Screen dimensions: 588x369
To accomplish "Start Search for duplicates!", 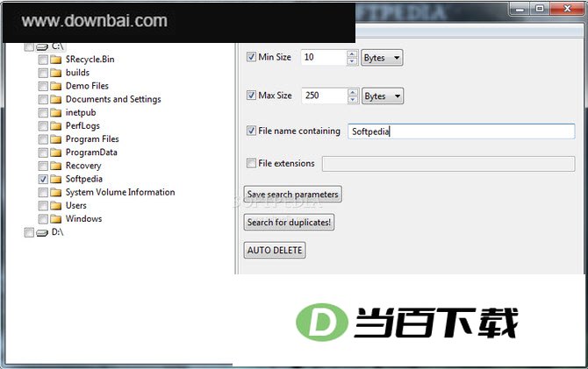I will point(289,222).
